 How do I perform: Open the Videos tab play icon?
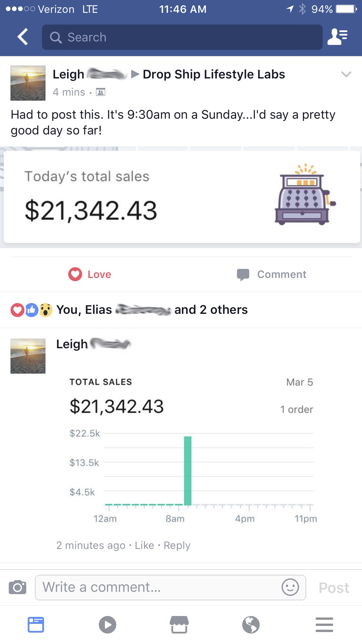tap(108, 625)
